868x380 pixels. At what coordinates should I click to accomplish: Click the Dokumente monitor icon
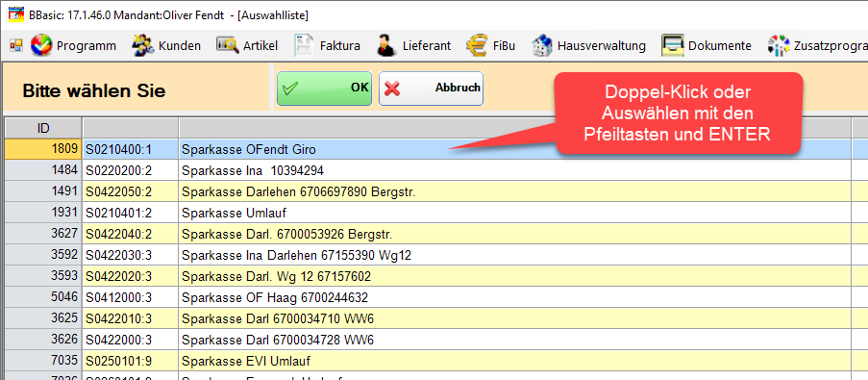pyautogui.click(x=673, y=45)
